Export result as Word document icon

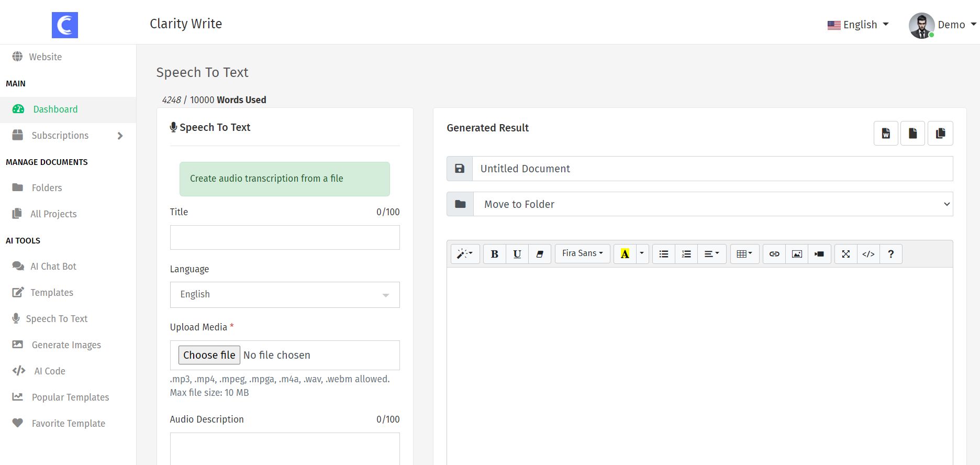coord(886,133)
